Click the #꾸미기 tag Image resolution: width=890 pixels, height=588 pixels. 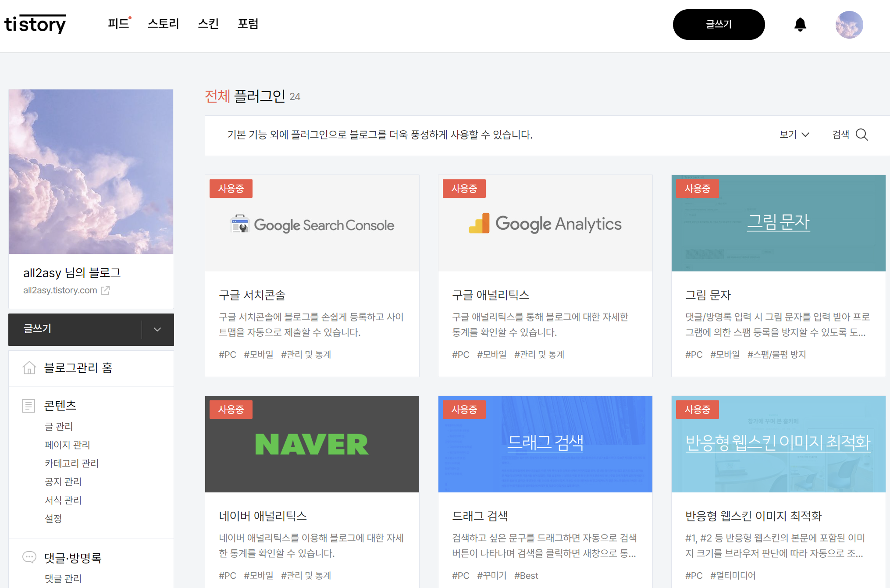coord(491,575)
